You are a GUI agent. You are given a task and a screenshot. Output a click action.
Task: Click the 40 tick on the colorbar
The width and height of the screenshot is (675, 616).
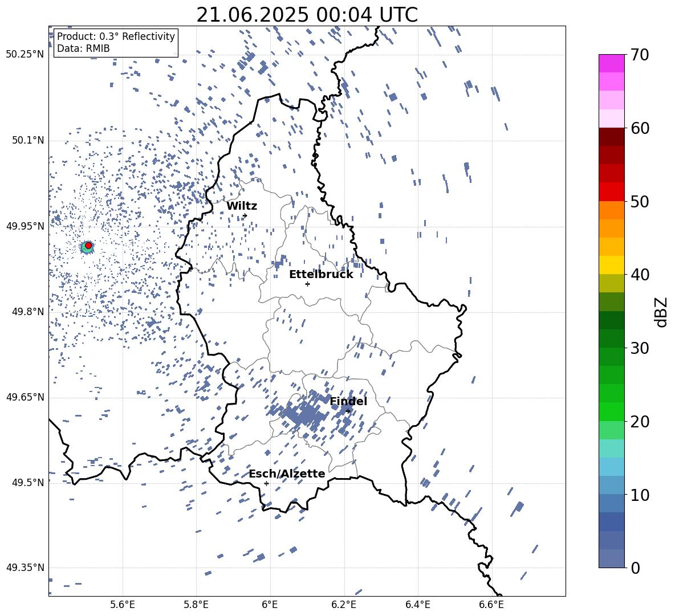[x=640, y=275]
